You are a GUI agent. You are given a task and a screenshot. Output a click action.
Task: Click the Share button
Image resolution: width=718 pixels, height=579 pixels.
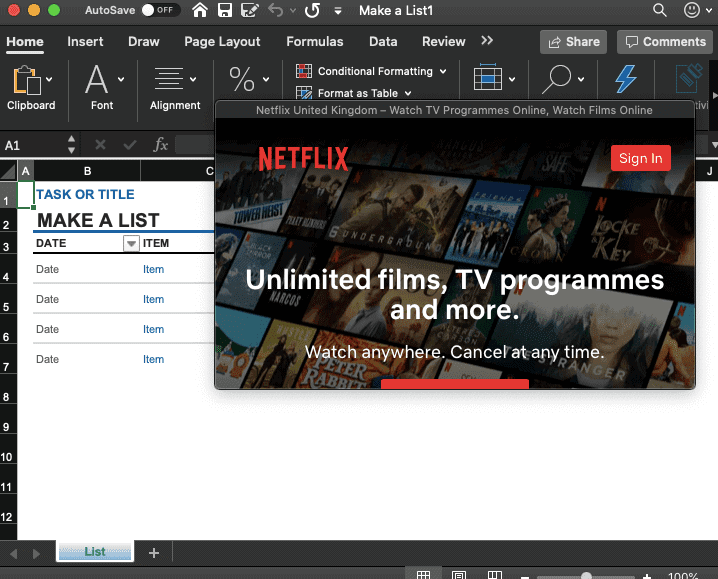pyautogui.click(x=573, y=42)
